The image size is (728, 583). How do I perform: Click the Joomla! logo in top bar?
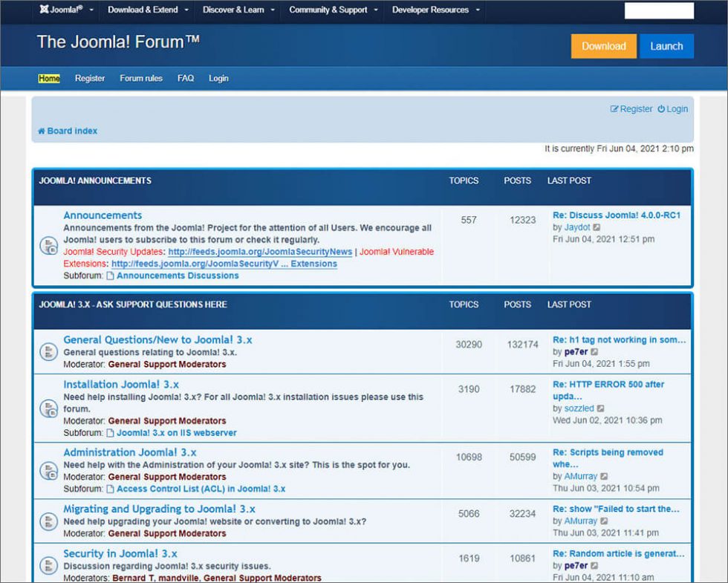61,10
